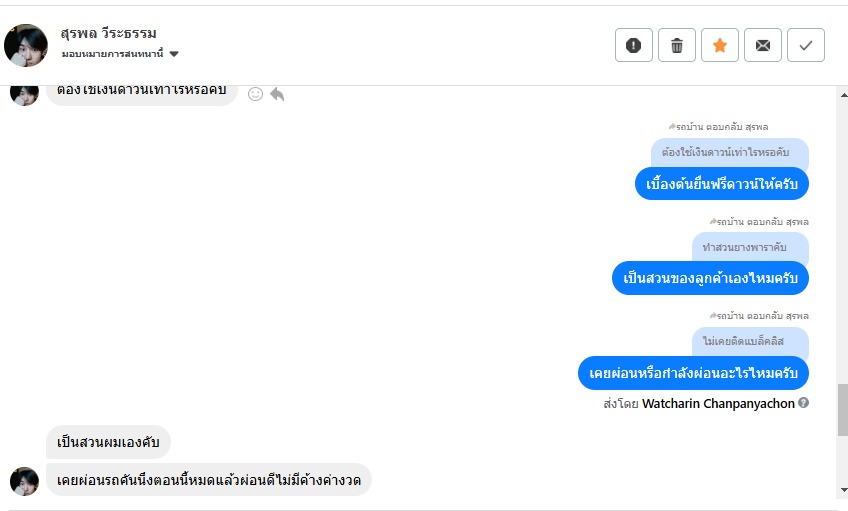Open the profile name สุรพล วีระธรรม
This screenshot has width=848, height=511.
tap(108, 33)
